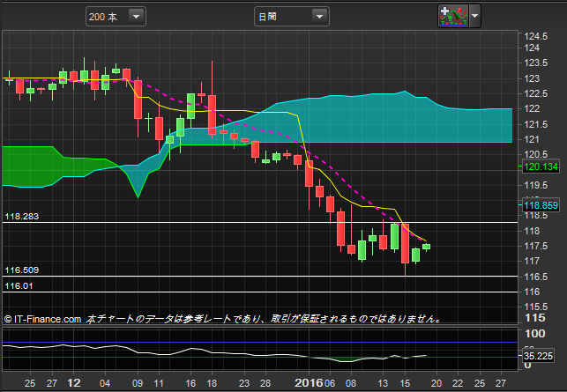Select the 116.01 horizontal line label
The image size is (567, 392).
click(19, 286)
